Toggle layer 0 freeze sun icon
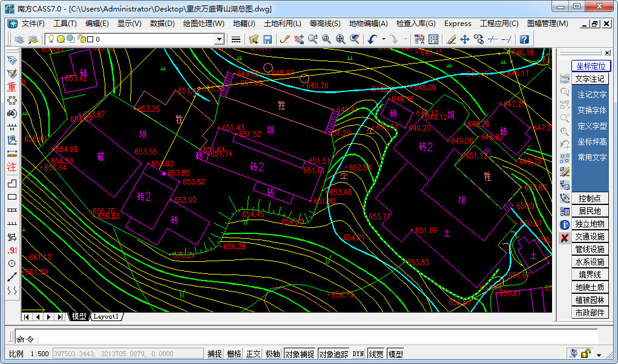Screen dimensions: 618x364 (61, 39)
